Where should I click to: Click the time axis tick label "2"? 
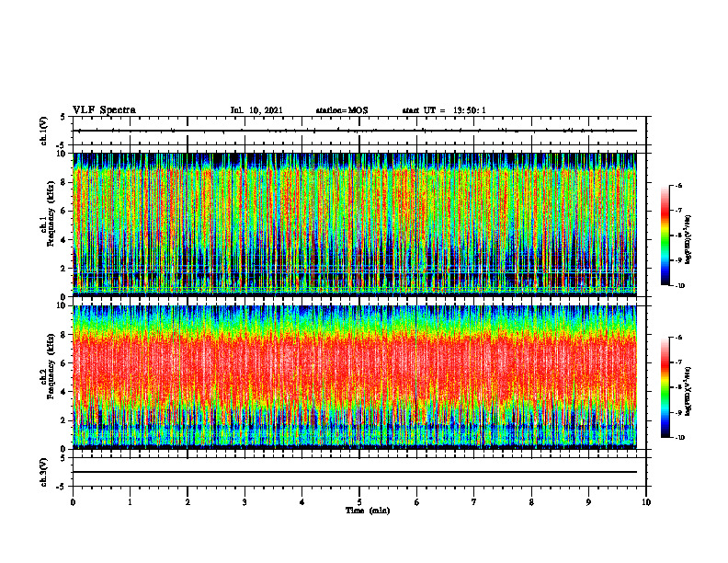pyautogui.click(x=188, y=502)
